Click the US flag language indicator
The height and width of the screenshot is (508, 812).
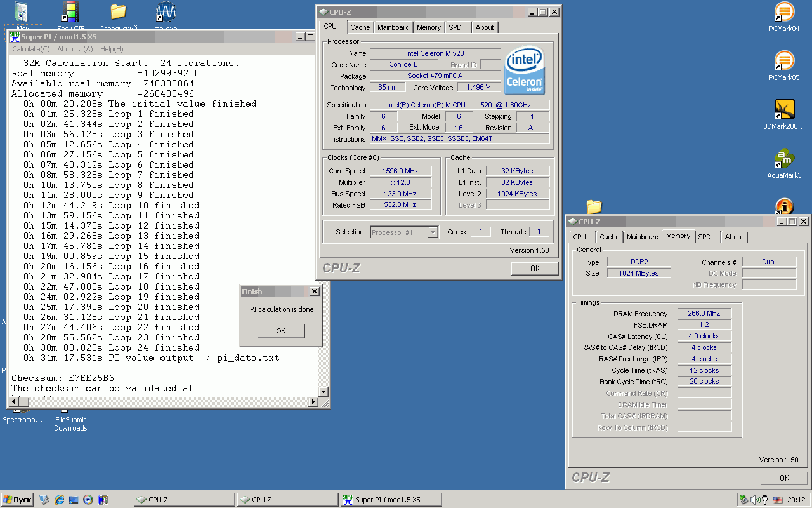tap(778, 500)
